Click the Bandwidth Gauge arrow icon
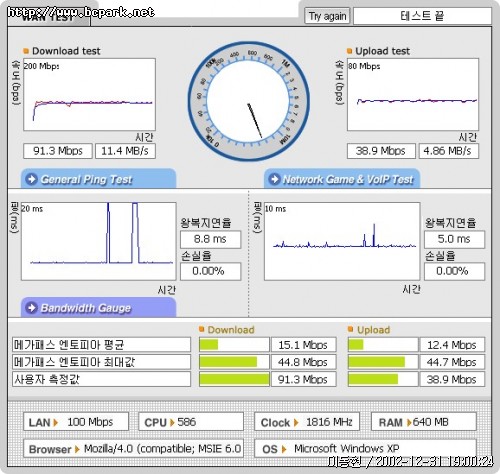The height and width of the screenshot is (474, 500). coord(32,307)
